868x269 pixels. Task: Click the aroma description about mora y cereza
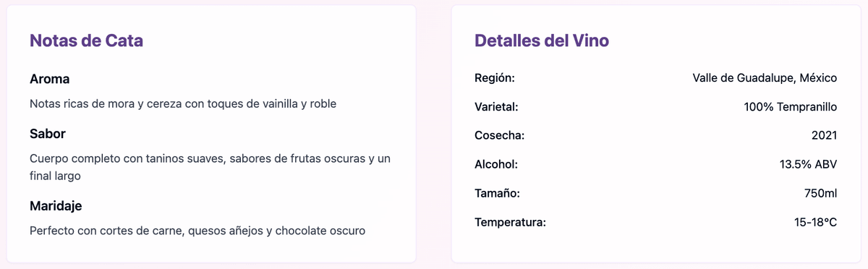click(x=183, y=103)
